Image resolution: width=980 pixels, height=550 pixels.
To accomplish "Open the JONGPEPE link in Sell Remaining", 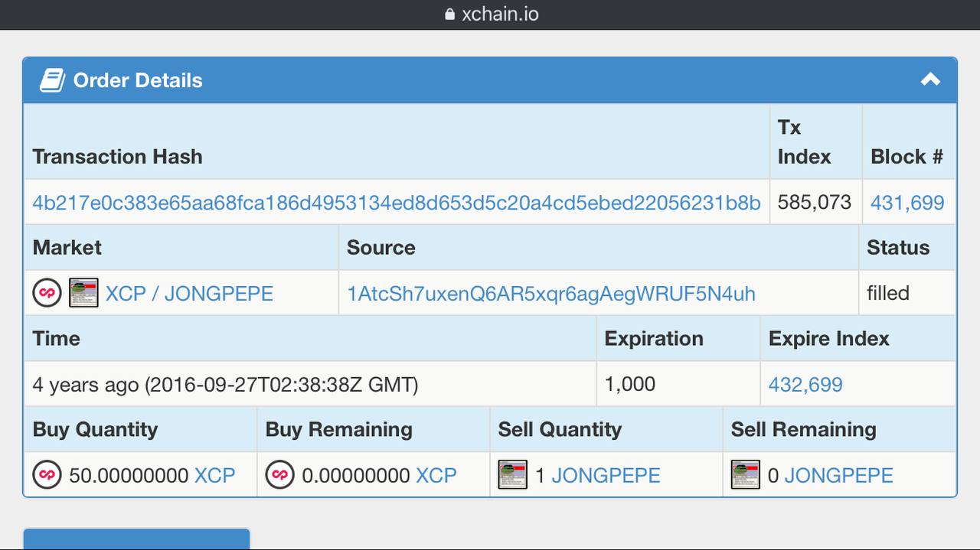I will (x=838, y=475).
